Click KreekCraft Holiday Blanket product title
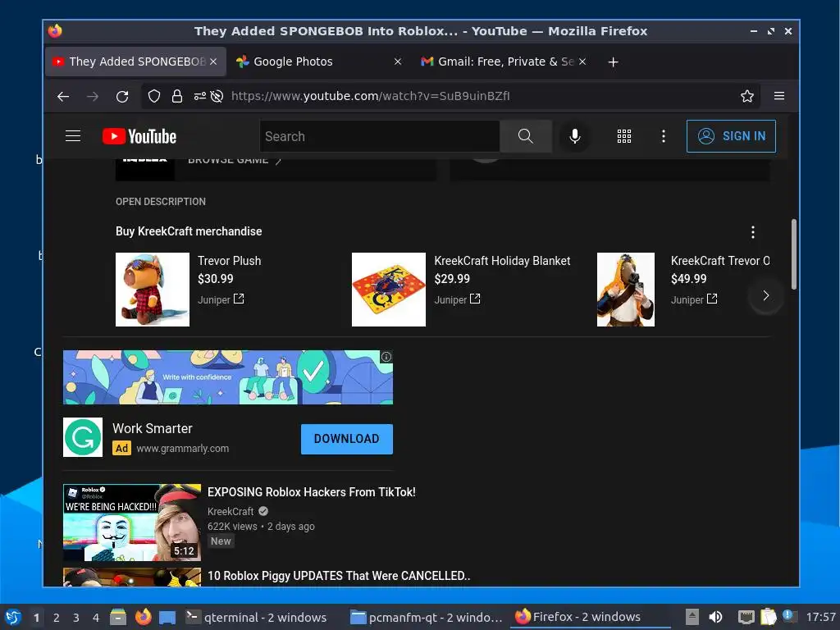The image size is (840, 630). (x=502, y=261)
